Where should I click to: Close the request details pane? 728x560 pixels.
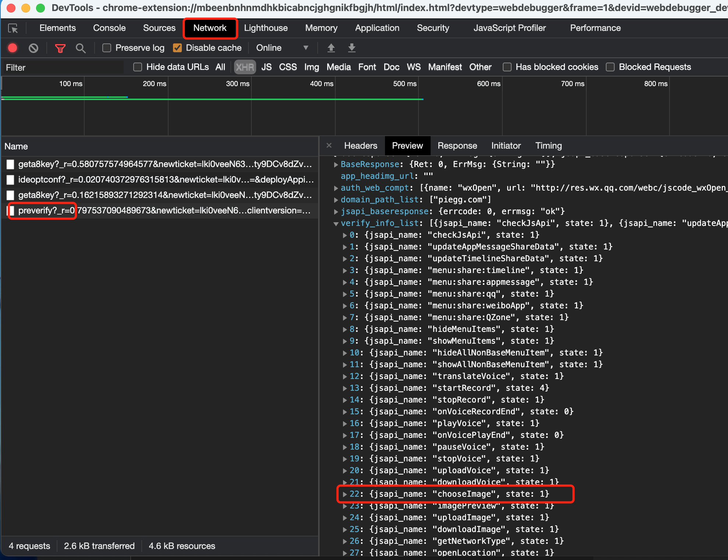click(x=329, y=146)
